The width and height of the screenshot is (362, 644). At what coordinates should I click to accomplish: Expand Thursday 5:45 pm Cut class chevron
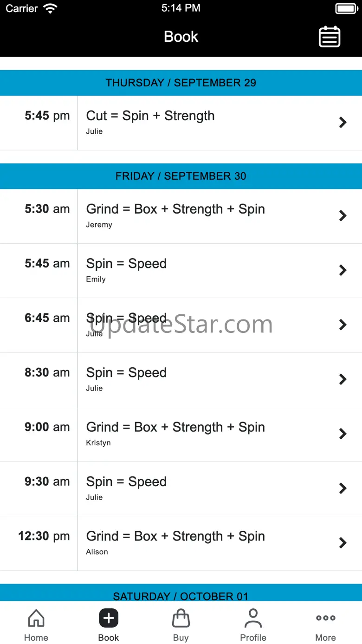point(343,123)
